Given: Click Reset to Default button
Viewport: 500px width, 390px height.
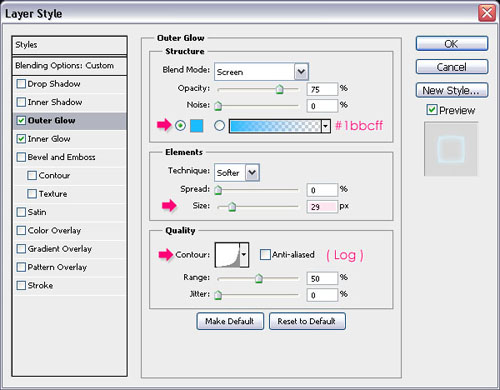Looking at the screenshot, I should coord(307,321).
